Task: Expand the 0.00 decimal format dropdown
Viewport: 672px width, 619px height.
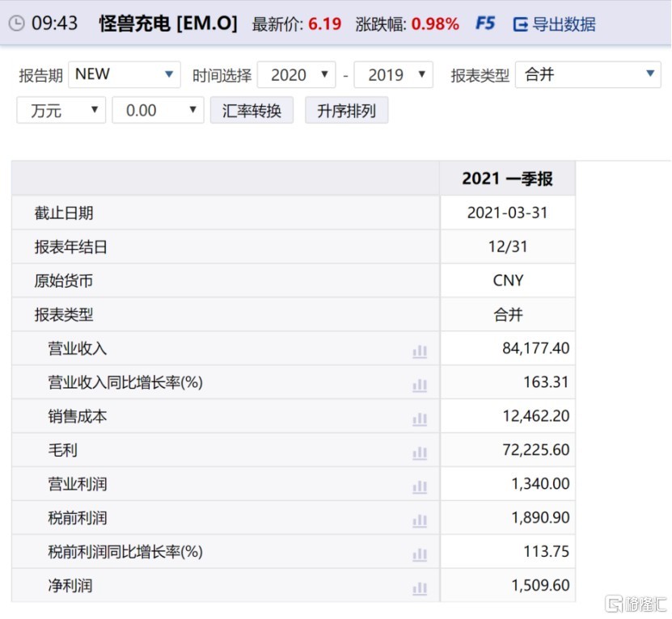Action: [x=158, y=110]
